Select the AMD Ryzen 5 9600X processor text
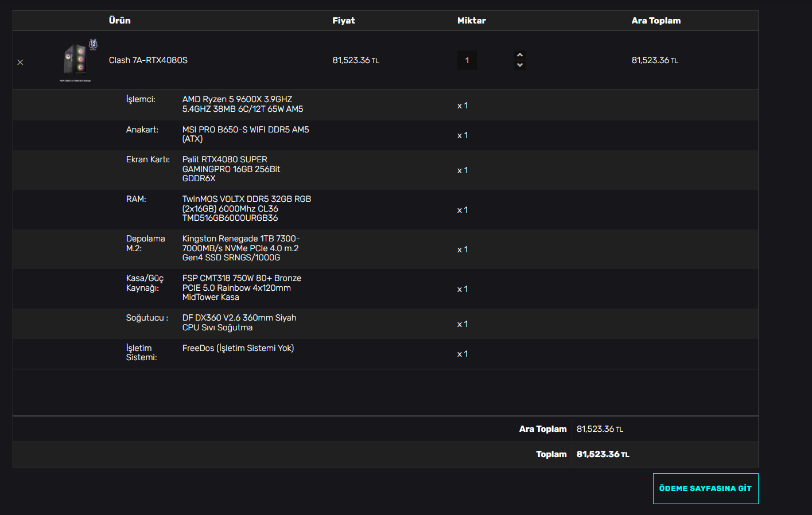Viewport: 812px width, 515px height. 243,104
